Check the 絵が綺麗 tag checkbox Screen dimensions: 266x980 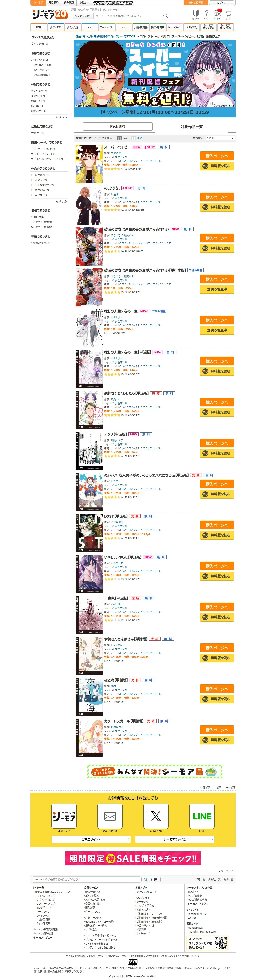click(x=33, y=175)
